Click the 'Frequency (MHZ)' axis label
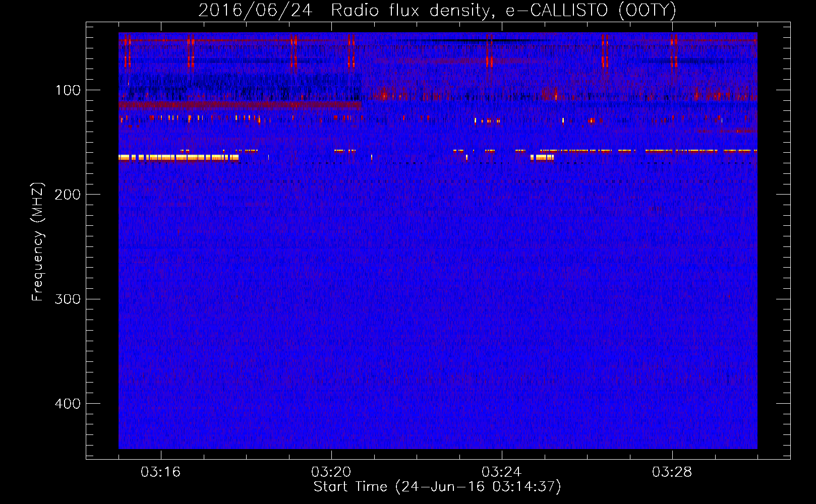Screen dimensions: 816x504 (38, 242)
